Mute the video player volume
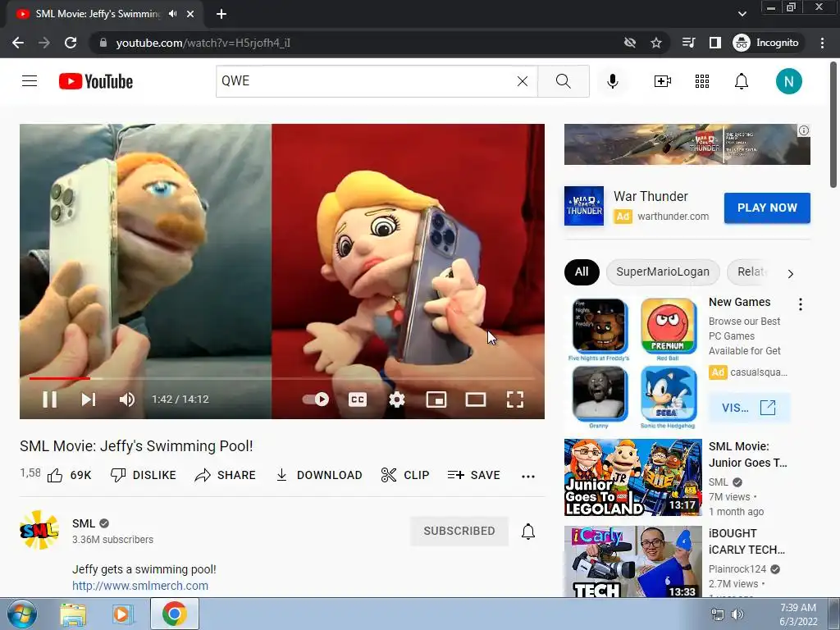This screenshot has width=840, height=630. (127, 399)
